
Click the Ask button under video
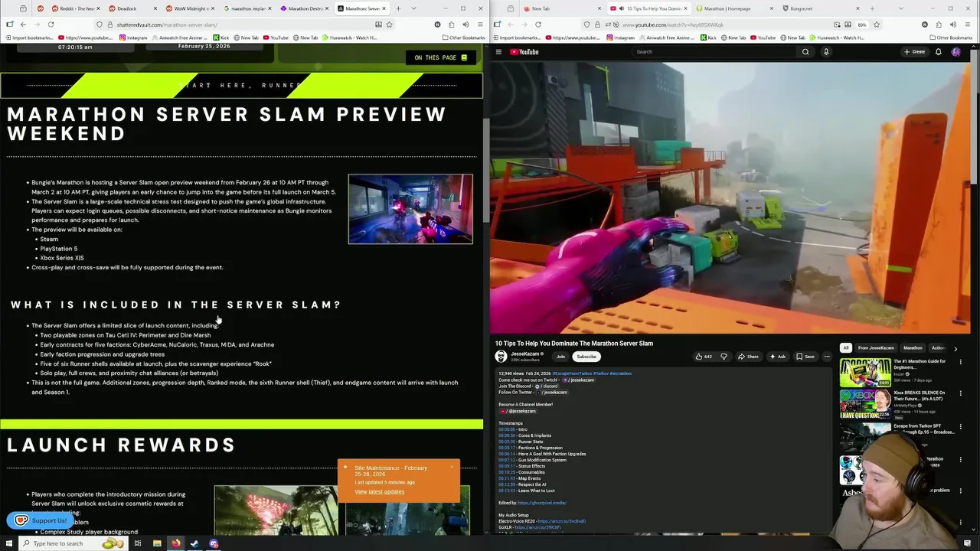(x=778, y=357)
